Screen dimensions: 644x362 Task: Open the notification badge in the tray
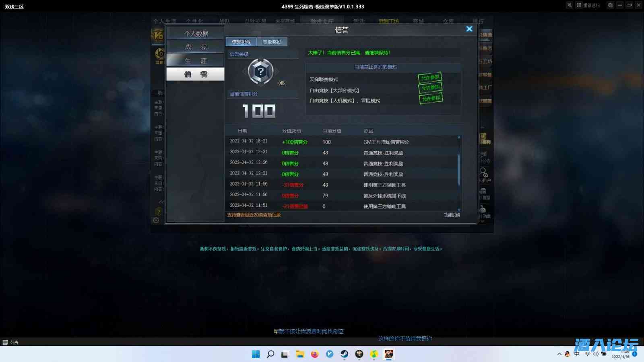pos(634,354)
